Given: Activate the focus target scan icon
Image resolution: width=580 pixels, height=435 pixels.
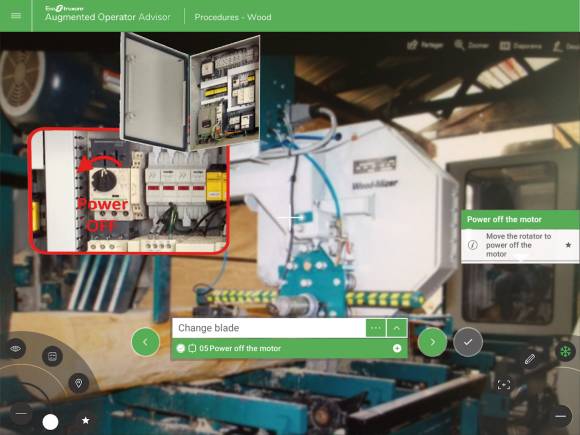Looking at the screenshot, I should [504, 384].
